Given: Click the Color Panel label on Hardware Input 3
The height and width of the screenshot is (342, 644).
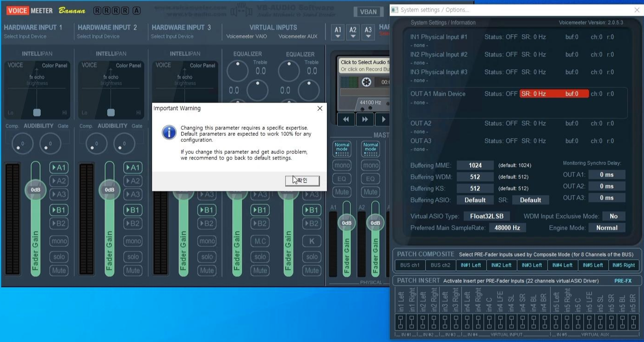Looking at the screenshot, I should (202, 66).
